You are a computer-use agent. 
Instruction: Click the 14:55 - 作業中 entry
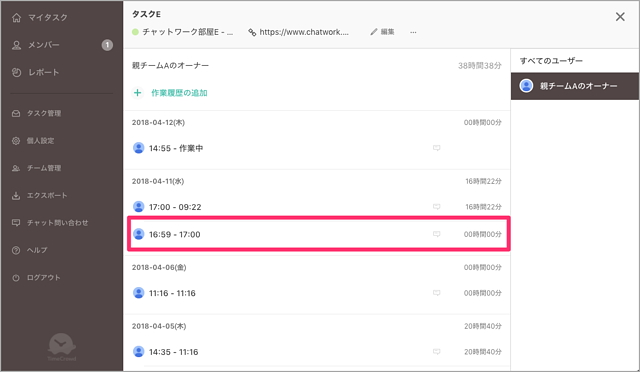[317, 148]
